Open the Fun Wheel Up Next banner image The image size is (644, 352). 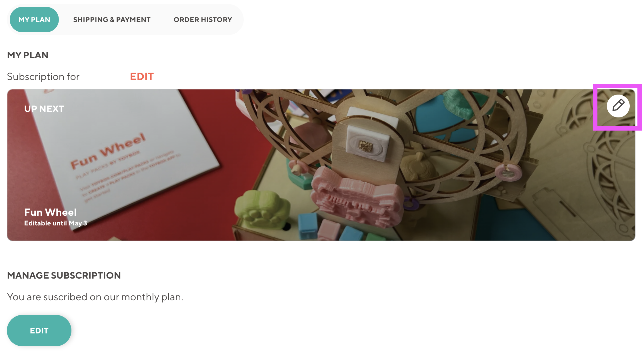(321, 165)
